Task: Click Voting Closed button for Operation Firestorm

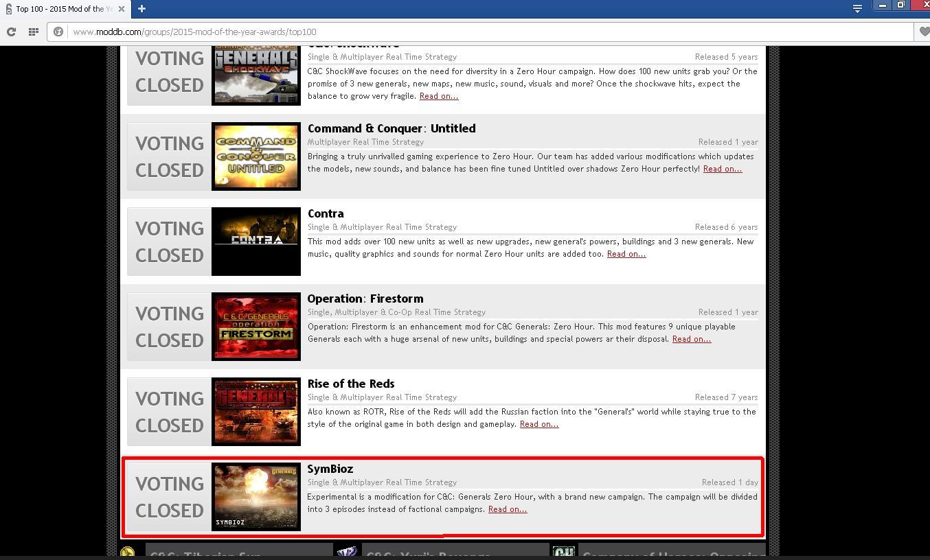Action: click(169, 327)
